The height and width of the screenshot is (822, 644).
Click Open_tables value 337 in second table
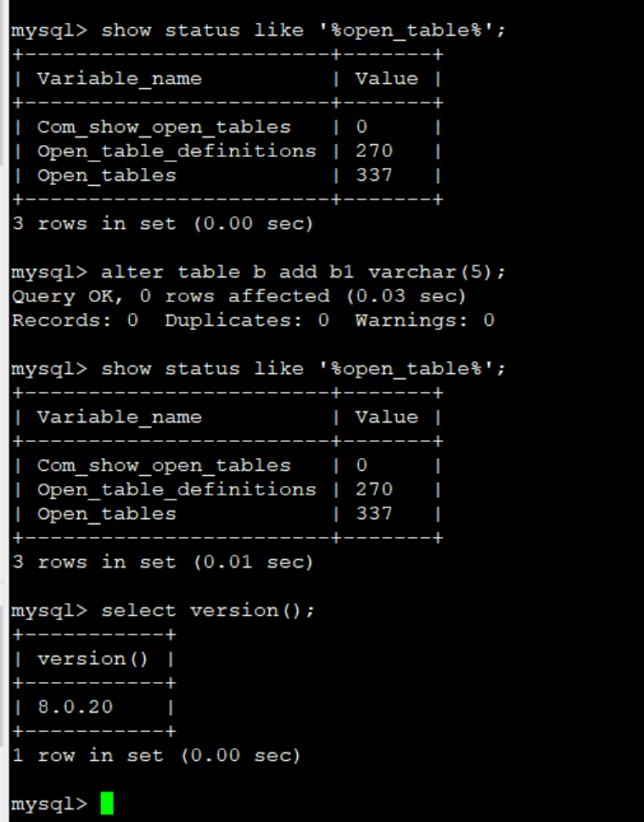click(x=374, y=514)
